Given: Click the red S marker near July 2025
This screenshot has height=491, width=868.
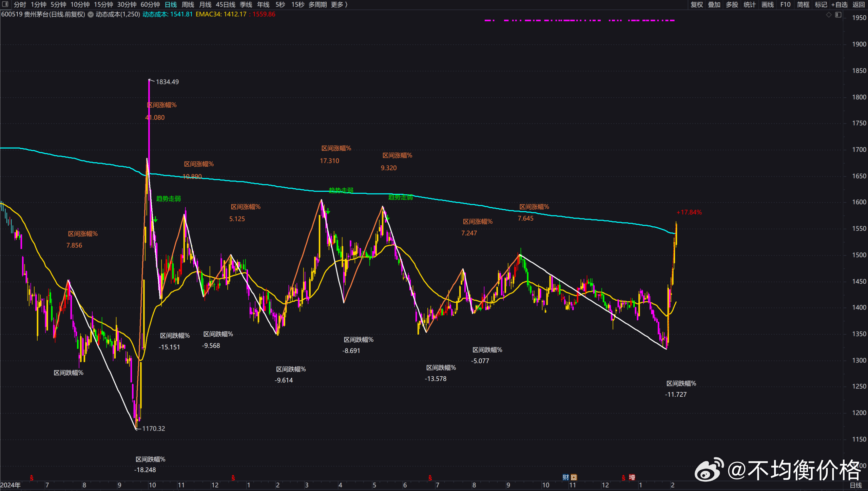Looking at the screenshot, I should [x=430, y=478].
